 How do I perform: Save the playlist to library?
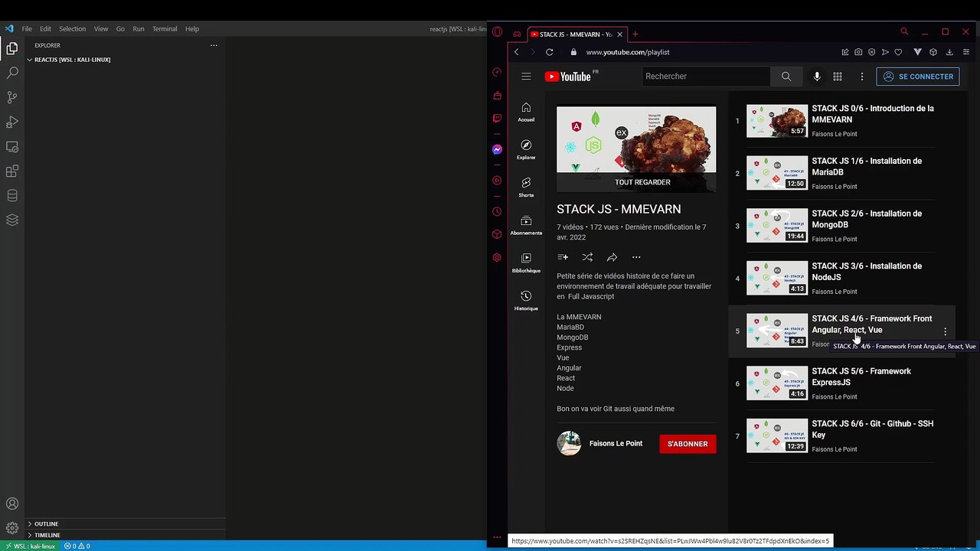(563, 257)
